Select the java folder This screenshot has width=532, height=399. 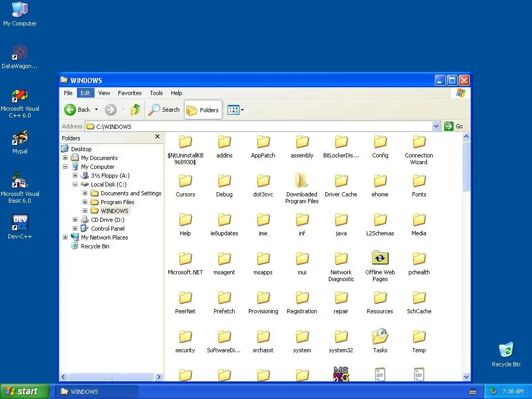tap(341, 224)
